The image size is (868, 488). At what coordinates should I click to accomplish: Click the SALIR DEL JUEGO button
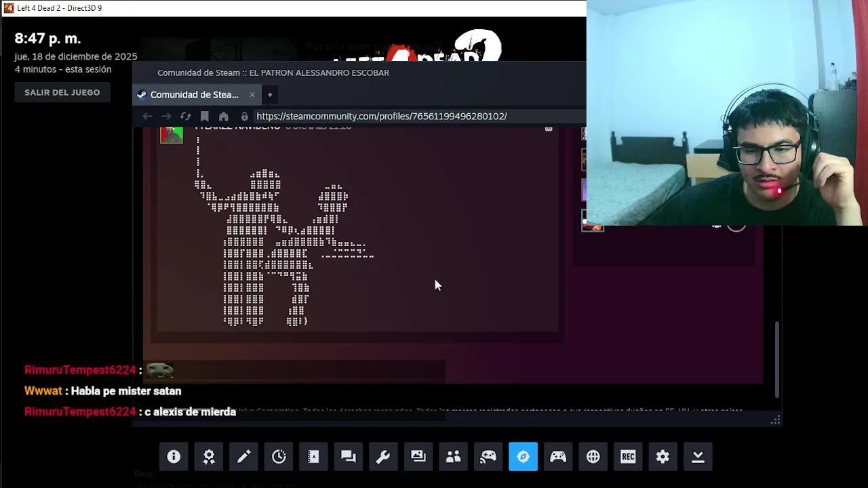click(x=62, y=92)
